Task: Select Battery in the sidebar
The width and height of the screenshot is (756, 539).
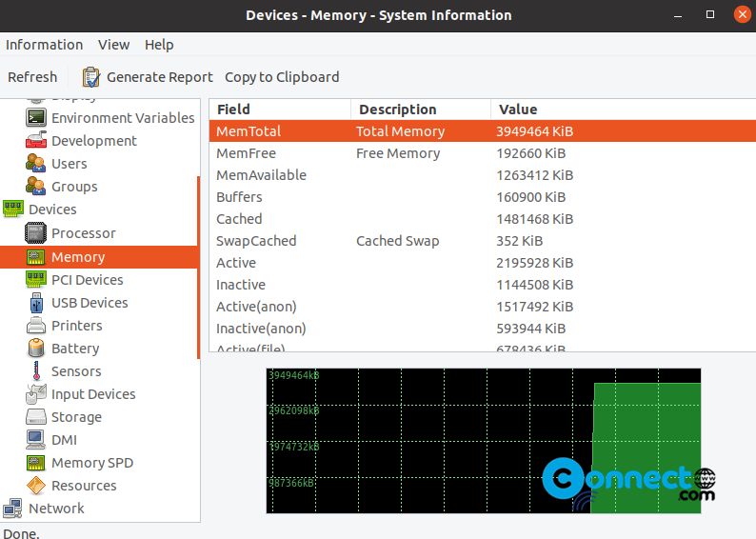Action: (75, 349)
